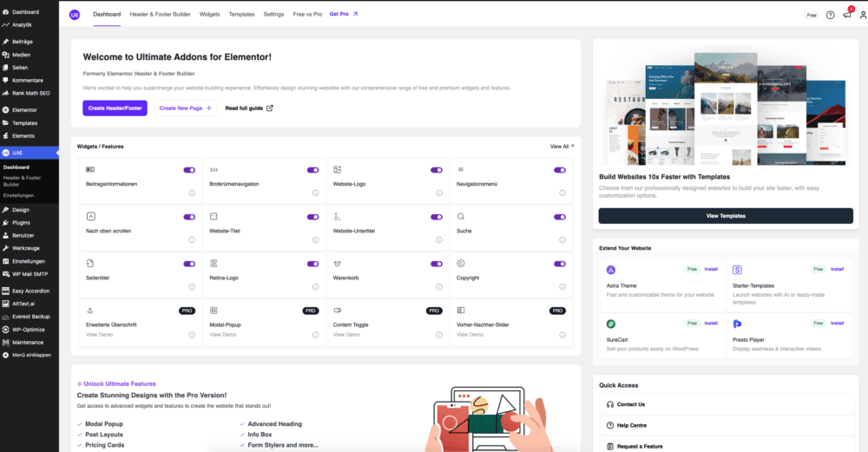Toggle the Copyright widget switch

[560, 264]
